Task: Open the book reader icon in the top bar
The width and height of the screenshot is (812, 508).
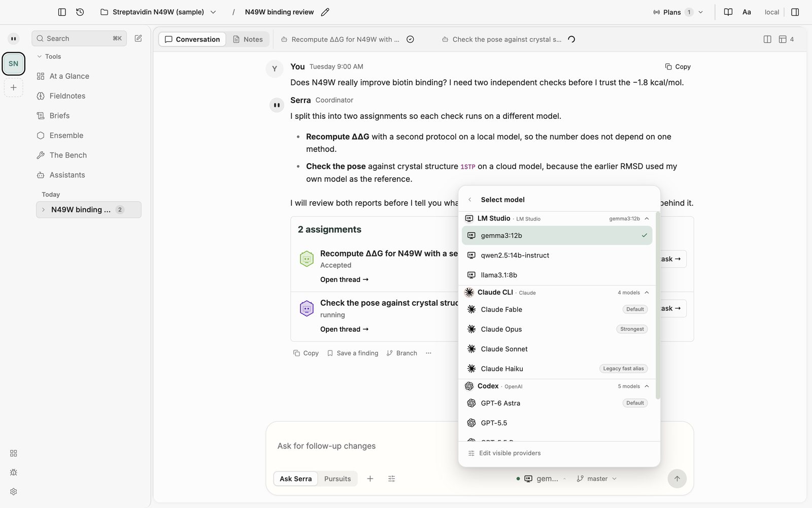Action: coord(728,12)
